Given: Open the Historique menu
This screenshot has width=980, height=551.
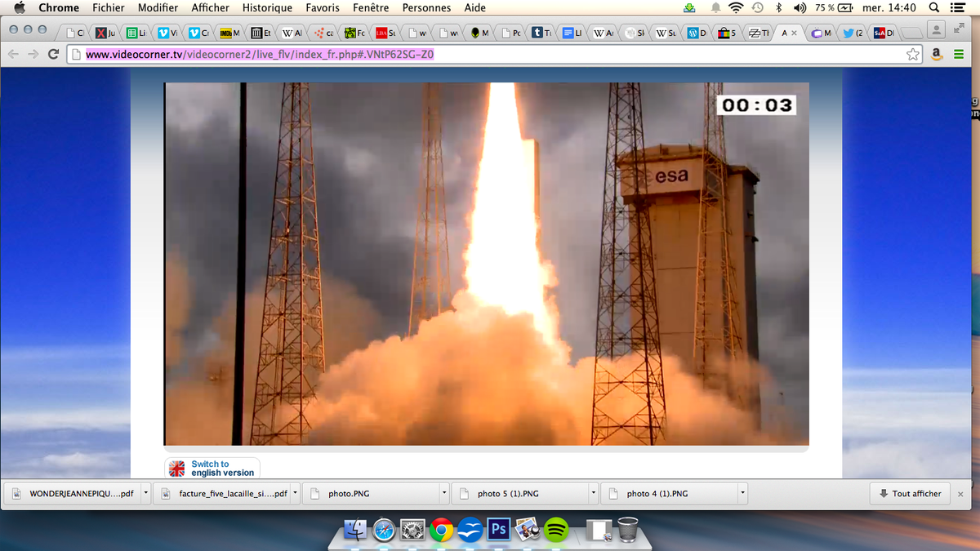Looking at the screenshot, I should coord(267,7).
